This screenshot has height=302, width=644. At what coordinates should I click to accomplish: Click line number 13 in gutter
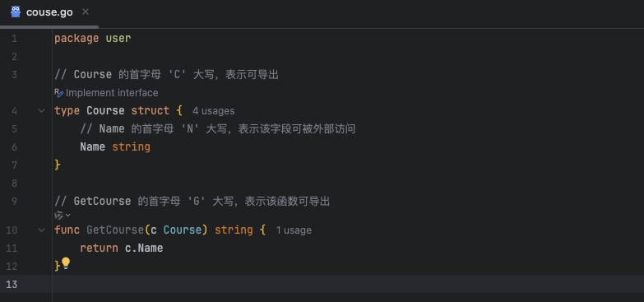(x=12, y=285)
